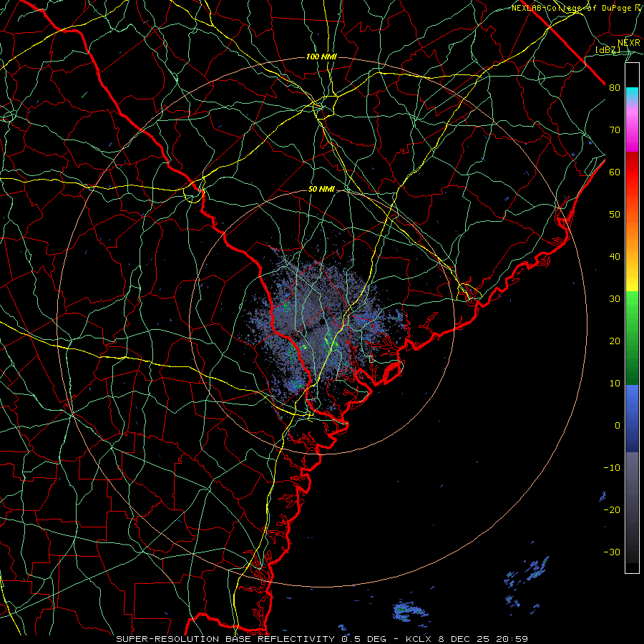Click the green band of the color bar
Image resolution: width=644 pixels, height=644 pixels.
click(632, 338)
